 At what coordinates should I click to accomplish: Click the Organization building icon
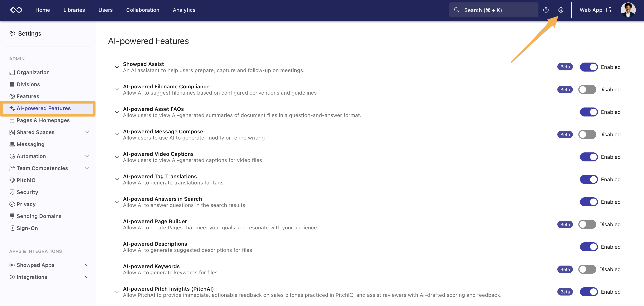coord(12,72)
